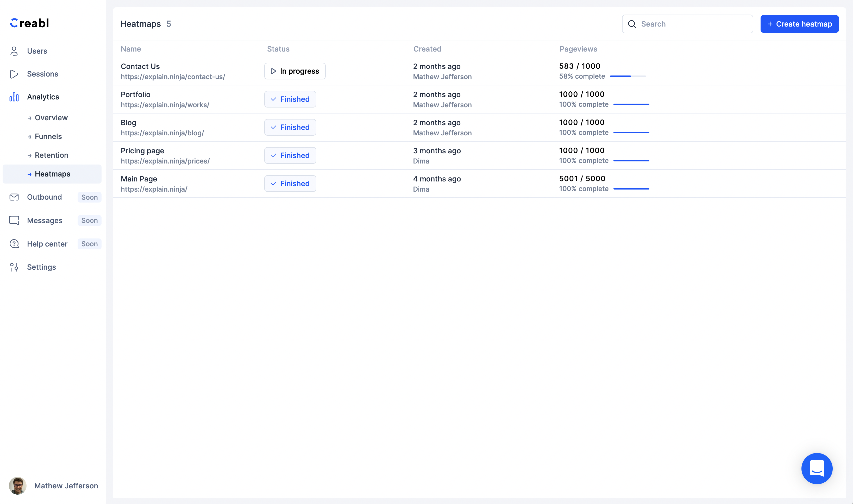This screenshot has width=853, height=504.
Task: Click the Finished status on Portfolio row
Action: pos(290,99)
